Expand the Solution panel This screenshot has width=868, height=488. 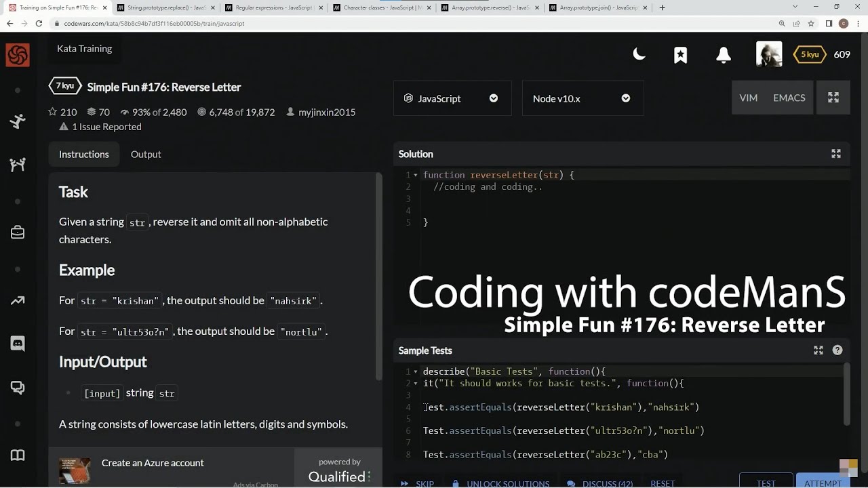coord(836,154)
